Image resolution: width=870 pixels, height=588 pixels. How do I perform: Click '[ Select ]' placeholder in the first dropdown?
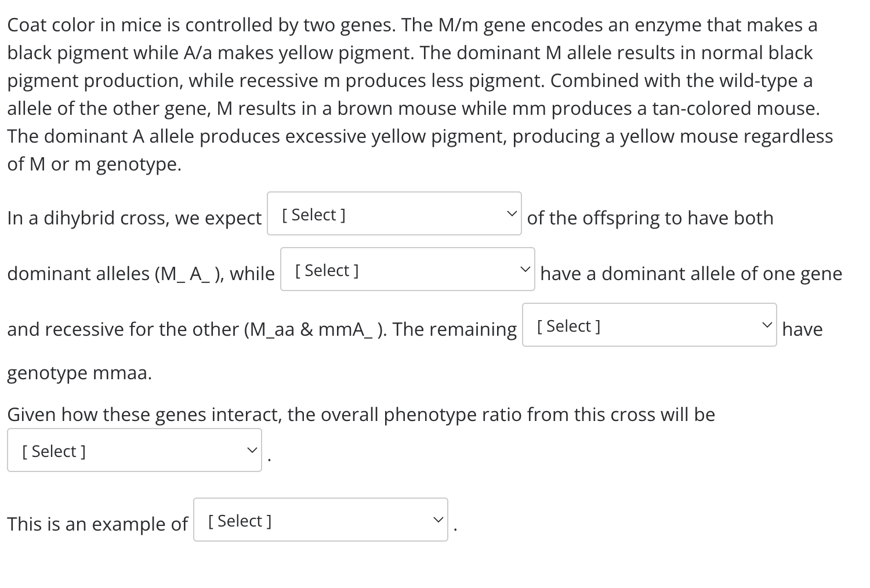coord(313,215)
